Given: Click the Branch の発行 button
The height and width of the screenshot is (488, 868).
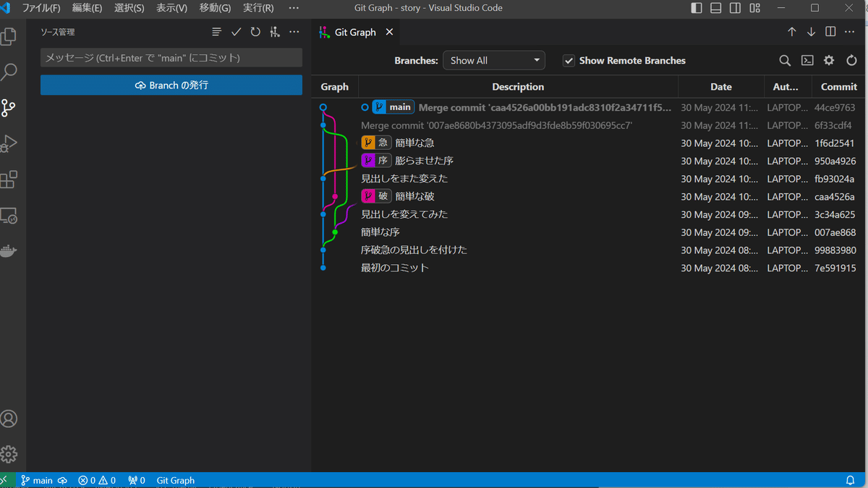Looking at the screenshot, I should [171, 85].
